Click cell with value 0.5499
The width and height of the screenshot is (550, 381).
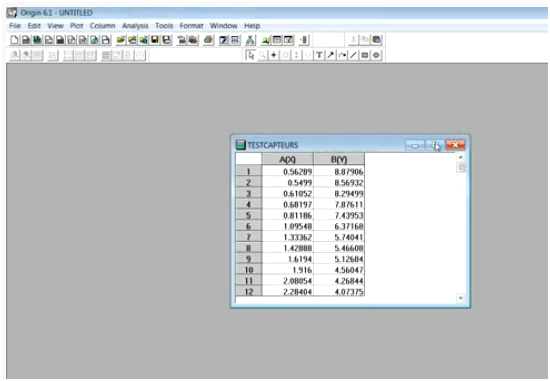[287, 182]
